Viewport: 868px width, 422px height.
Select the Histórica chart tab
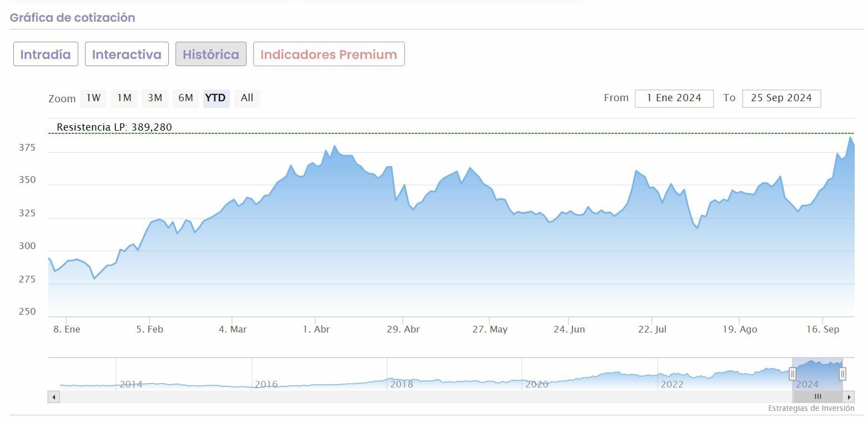coord(211,54)
